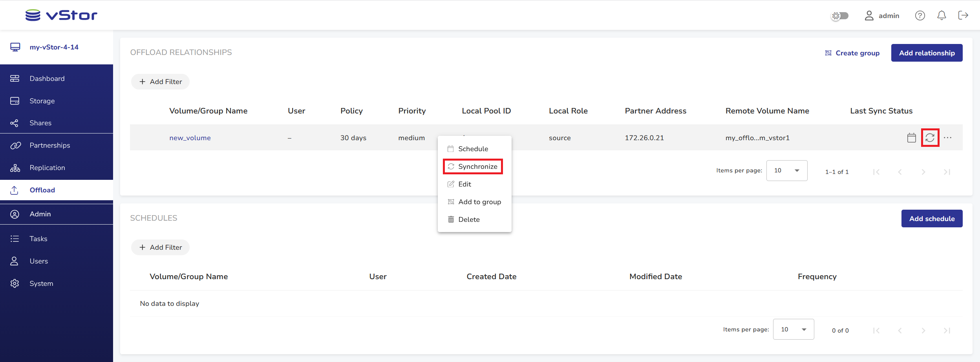Click the logout icon in the header
Screen dimensions: 980x362
click(x=963, y=16)
